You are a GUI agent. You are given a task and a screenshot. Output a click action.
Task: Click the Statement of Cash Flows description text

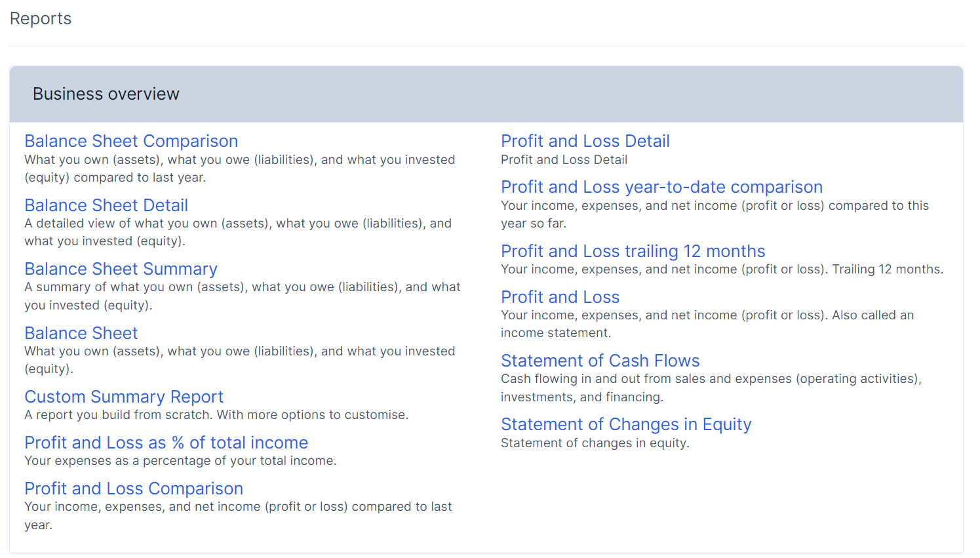pos(711,388)
